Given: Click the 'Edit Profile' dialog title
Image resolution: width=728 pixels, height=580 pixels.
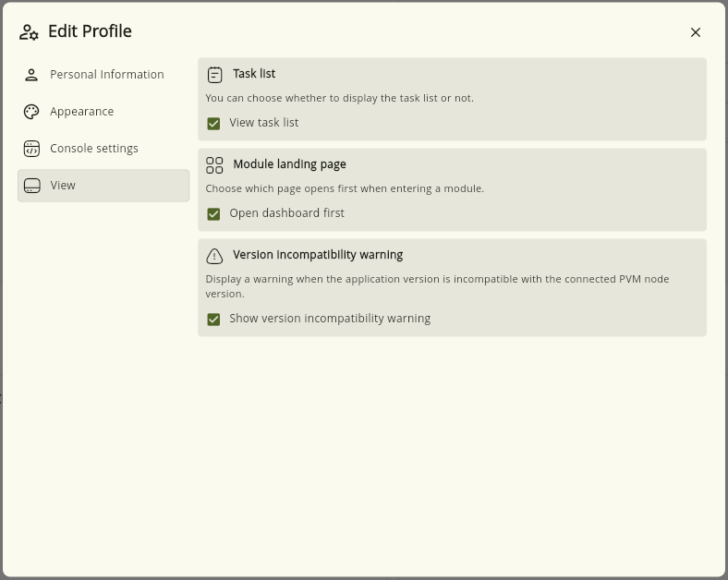Looking at the screenshot, I should [x=90, y=31].
